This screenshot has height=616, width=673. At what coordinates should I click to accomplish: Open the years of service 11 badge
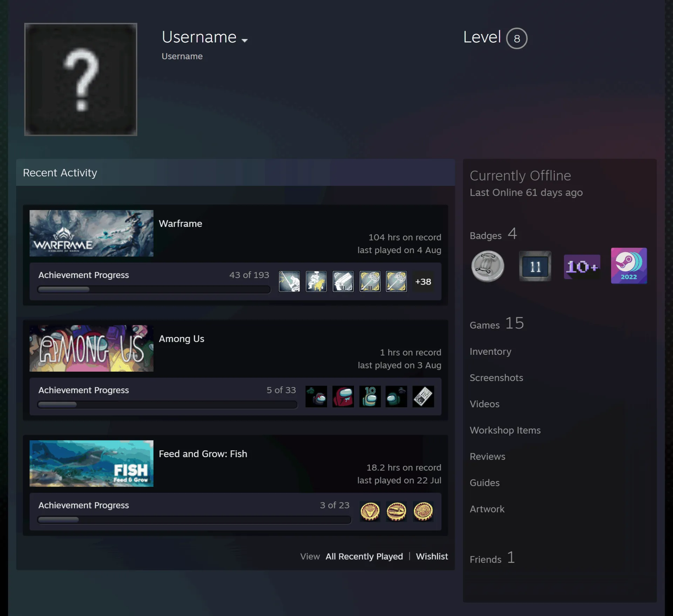535,266
